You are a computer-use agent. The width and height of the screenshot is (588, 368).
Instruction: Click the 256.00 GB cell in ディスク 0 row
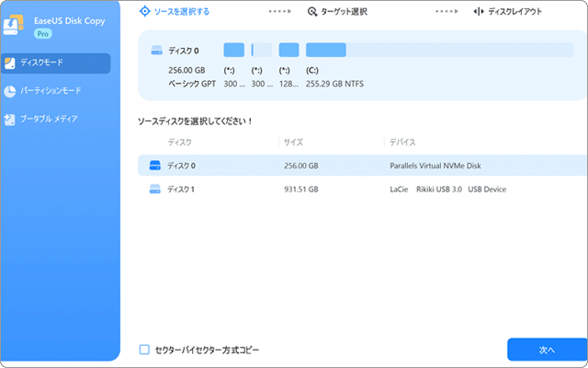(x=301, y=166)
